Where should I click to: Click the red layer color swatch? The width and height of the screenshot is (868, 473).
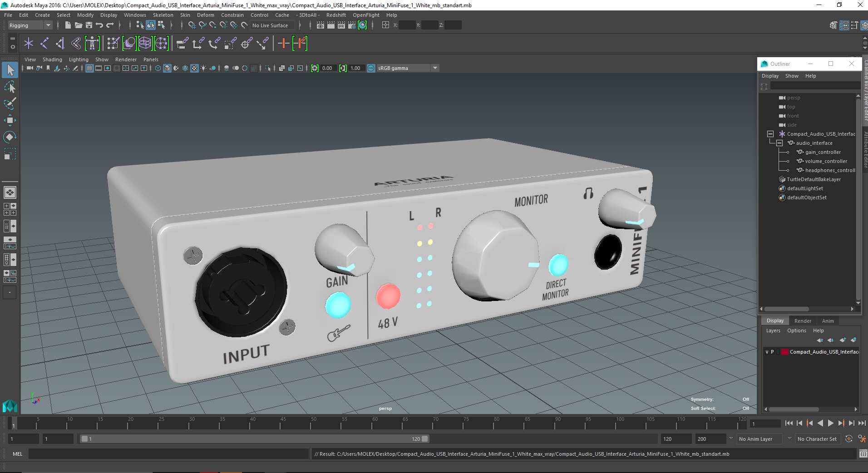click(x=784, y=352)
